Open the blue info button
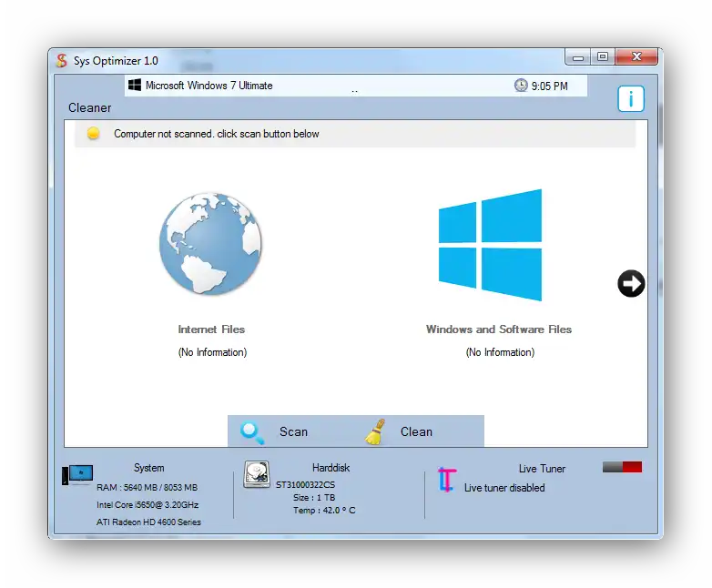Screen dimensions: 712x588 (x=631, y=98)
